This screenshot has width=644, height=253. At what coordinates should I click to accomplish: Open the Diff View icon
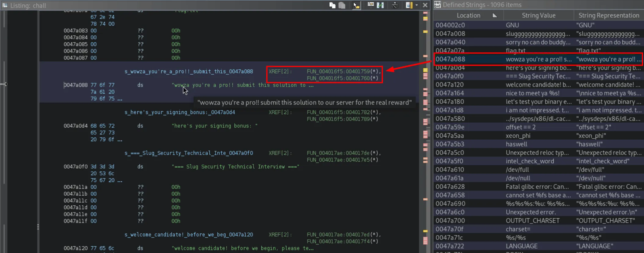pyautogui.click(x=380, y=5)
